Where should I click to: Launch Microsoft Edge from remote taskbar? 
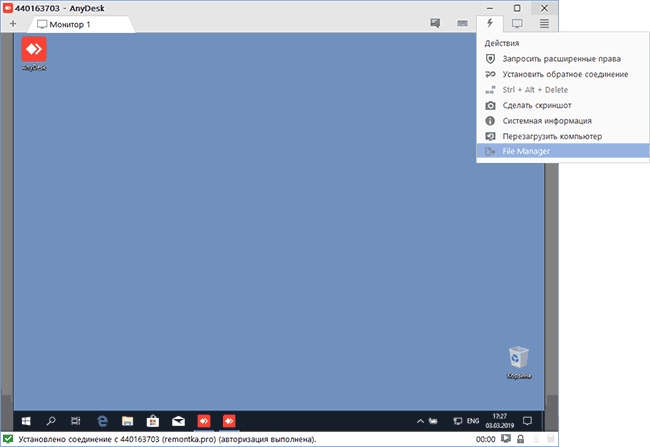tap(102, 421)
